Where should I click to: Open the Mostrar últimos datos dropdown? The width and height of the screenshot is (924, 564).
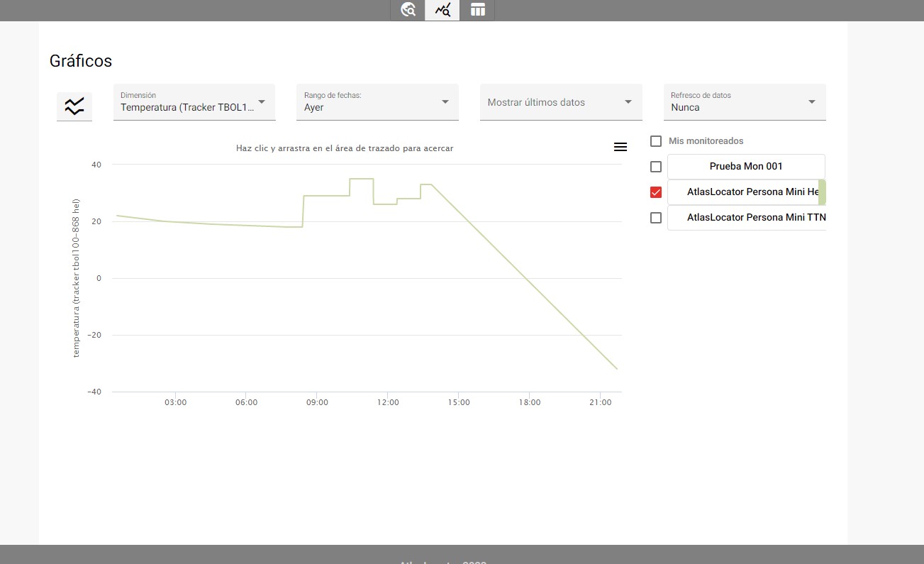tap(561, 102)
